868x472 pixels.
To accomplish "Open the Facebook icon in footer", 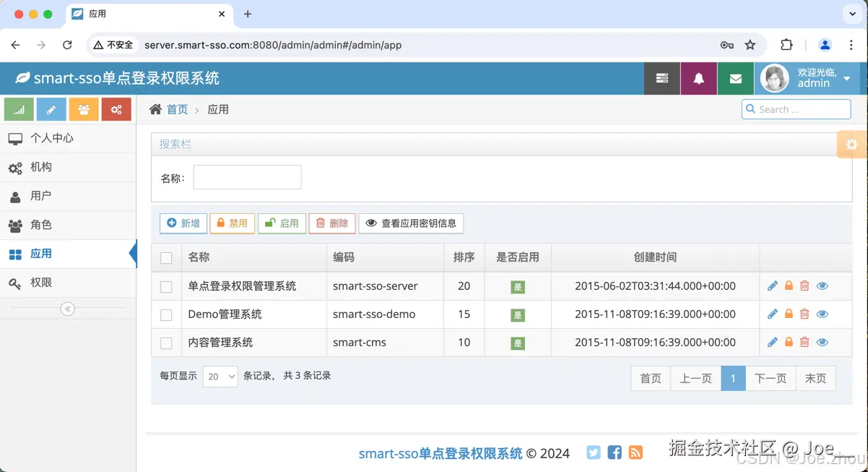I will point(615,452).
